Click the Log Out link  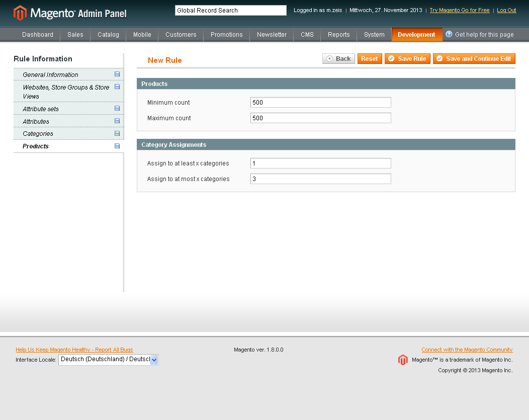[x=506, y=10]
